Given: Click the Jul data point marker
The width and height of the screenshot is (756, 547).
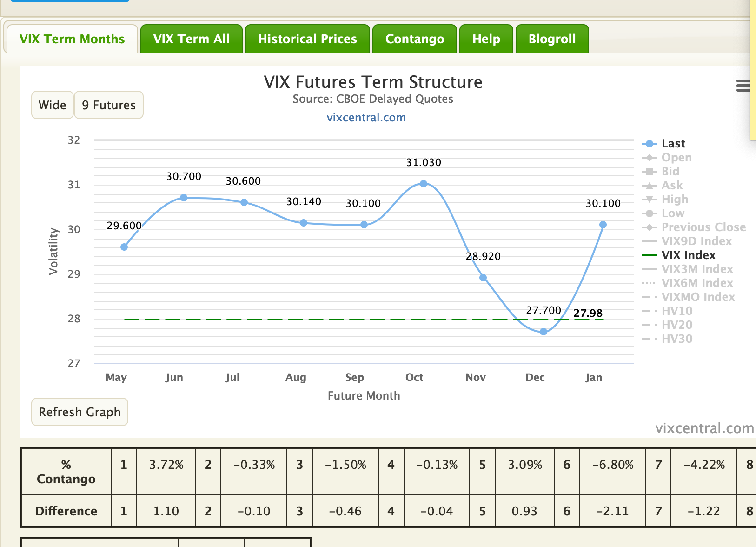Looking at the screenshot, I should coord(244,202).
